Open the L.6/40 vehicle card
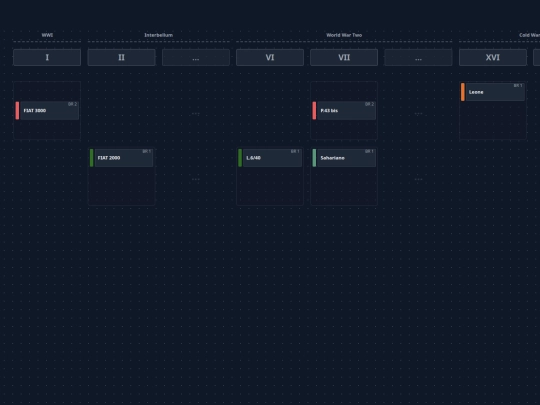Viewport: 540px width, 405px height. point(270,158)
